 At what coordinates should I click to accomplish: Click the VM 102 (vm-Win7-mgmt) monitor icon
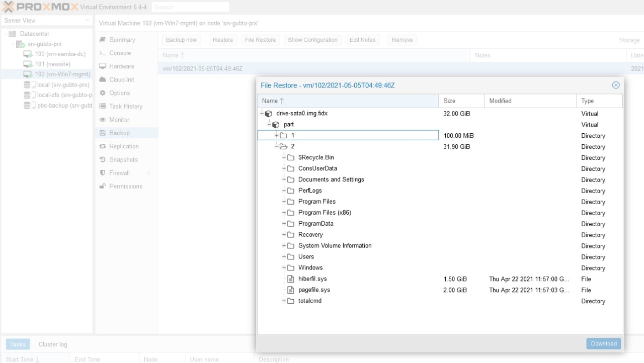[x=28, y=74]
